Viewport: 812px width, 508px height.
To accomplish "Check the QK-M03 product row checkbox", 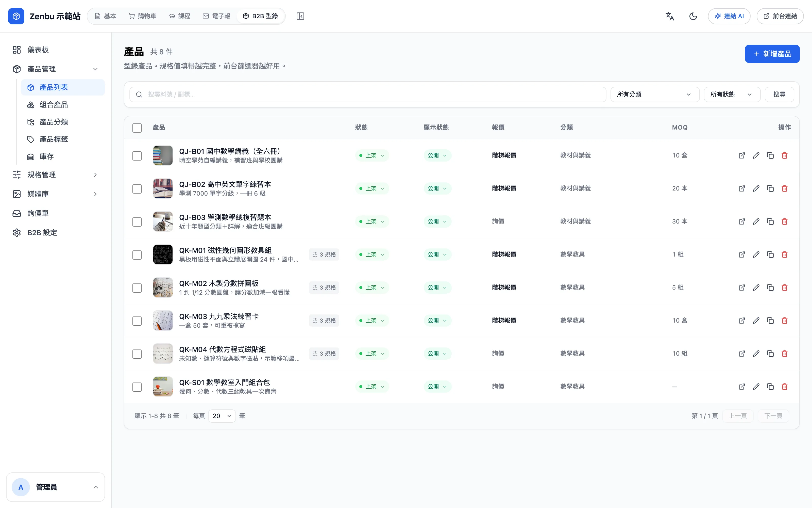I will click(x=137, y=321).
